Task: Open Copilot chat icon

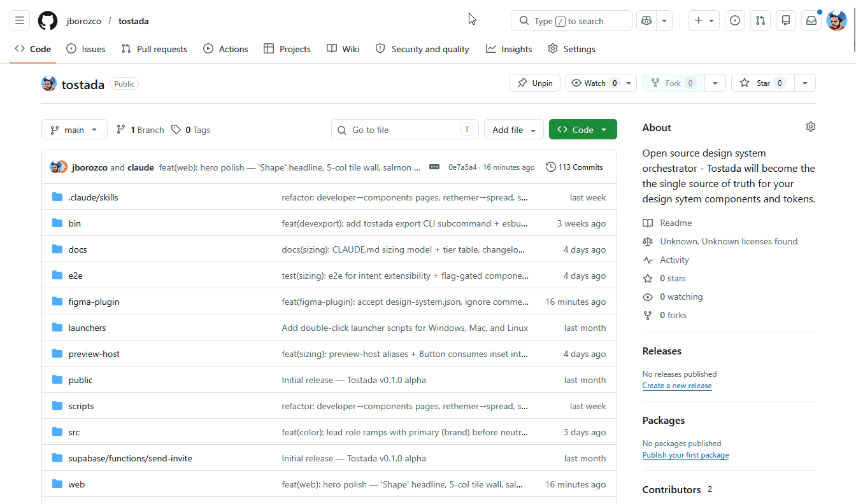Action: (646, 20)
